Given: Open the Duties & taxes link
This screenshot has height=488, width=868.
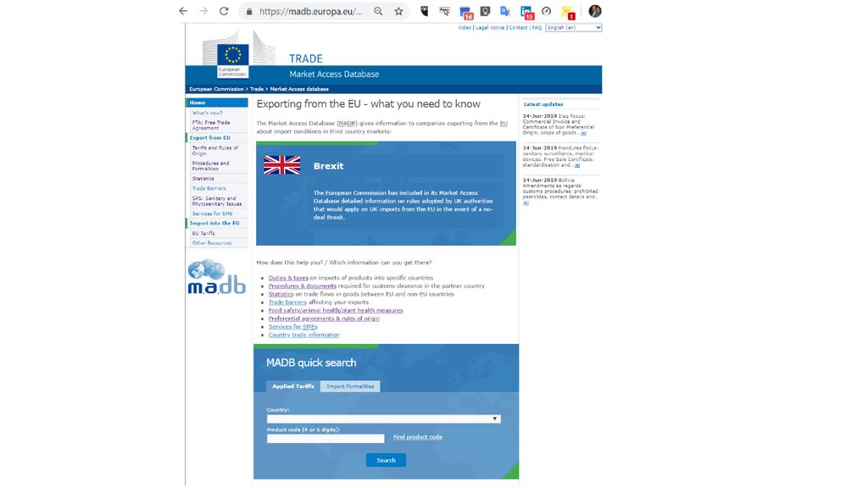Looking at the screenshot, I should [288, 278].
